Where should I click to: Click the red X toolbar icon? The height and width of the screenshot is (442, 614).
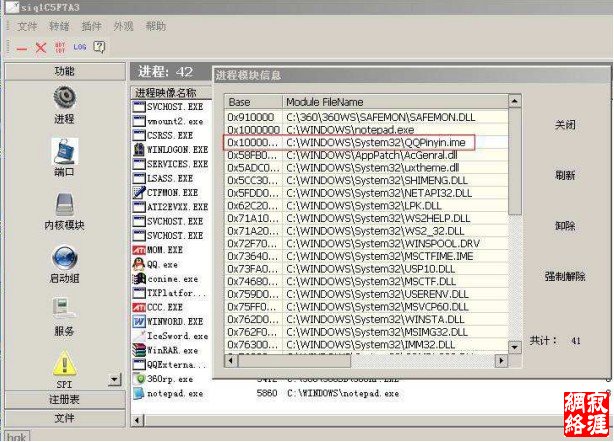pos(41,48)
